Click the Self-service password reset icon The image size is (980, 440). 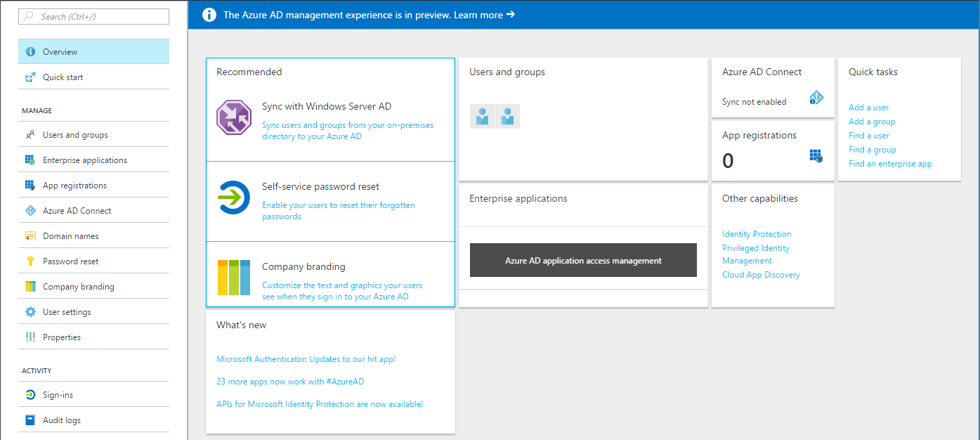[x=234, y=198]
